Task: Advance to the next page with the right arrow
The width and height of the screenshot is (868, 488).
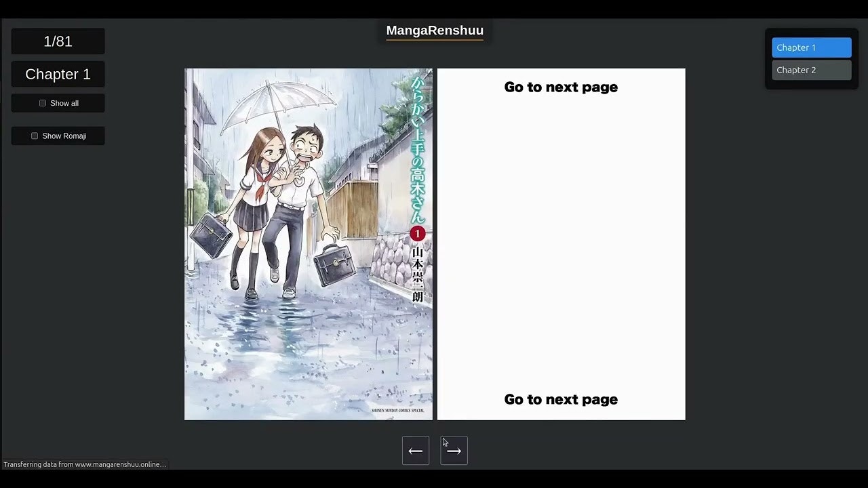Action: coord(454,450)
